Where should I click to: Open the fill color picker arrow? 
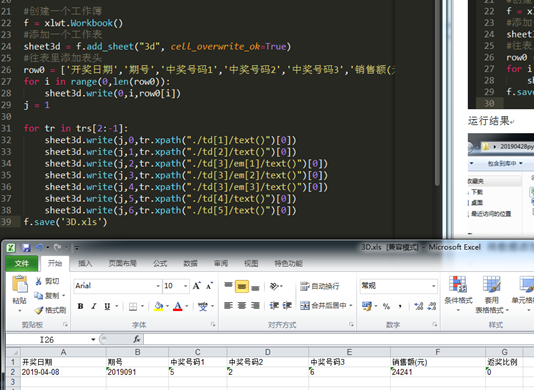(167, 307)
